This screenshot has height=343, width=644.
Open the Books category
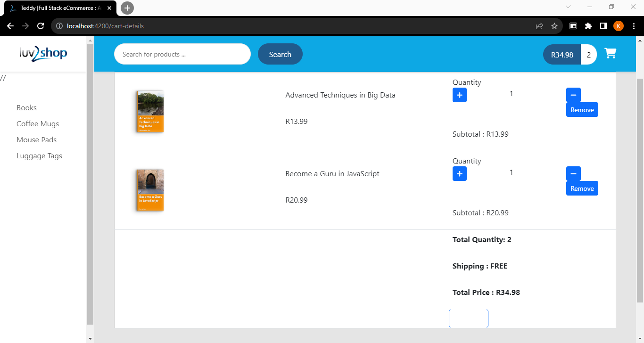point(26,108)
